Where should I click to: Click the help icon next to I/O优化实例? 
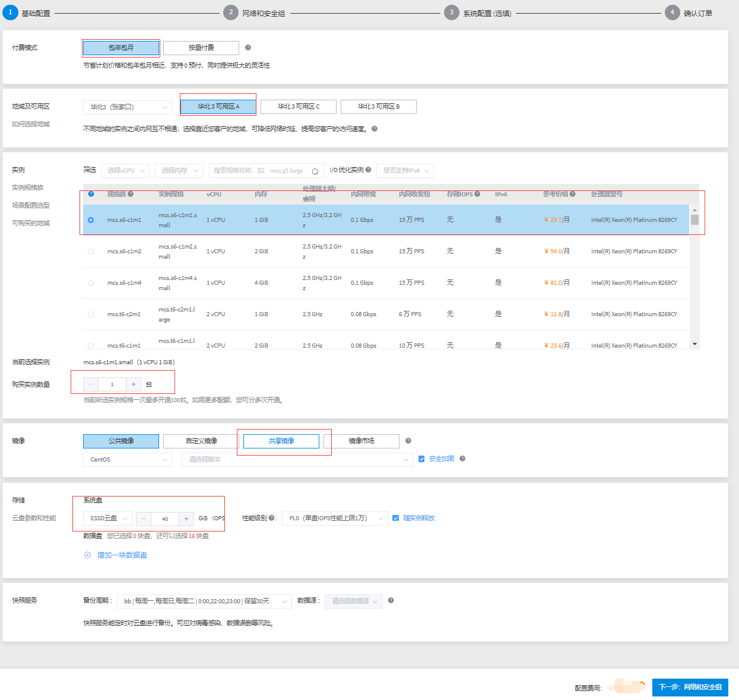click(369, 170)
